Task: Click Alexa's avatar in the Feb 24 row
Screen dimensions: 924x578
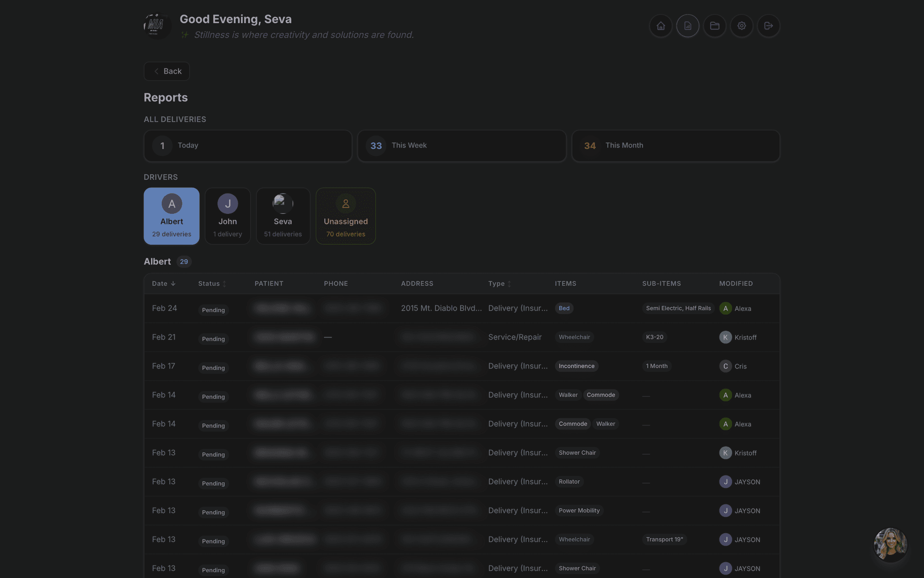Action: (x=725, y=308)
